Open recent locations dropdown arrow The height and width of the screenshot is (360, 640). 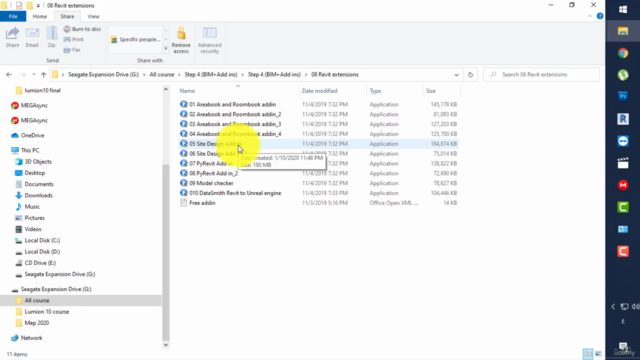pos(34,75)
